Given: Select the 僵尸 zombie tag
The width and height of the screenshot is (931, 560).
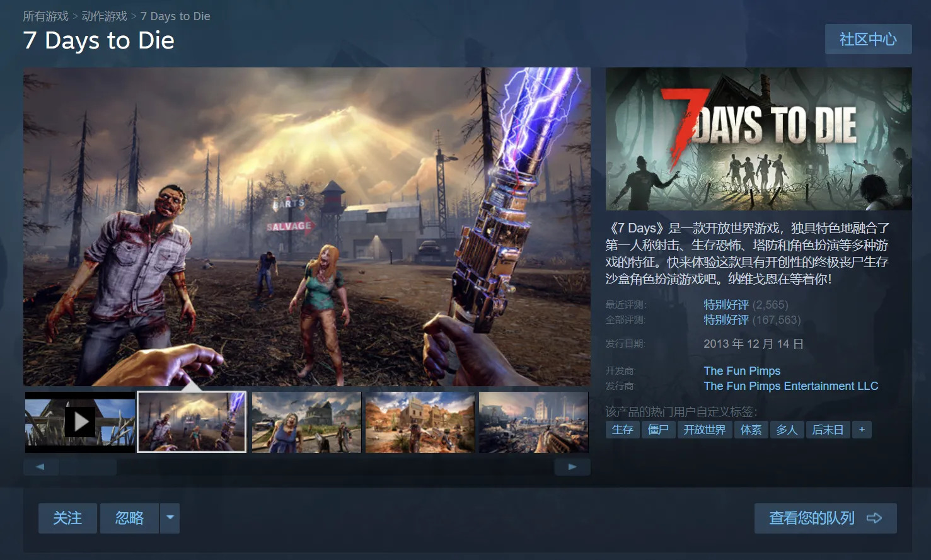Looking at the screenshot, I should pos(658,430).
